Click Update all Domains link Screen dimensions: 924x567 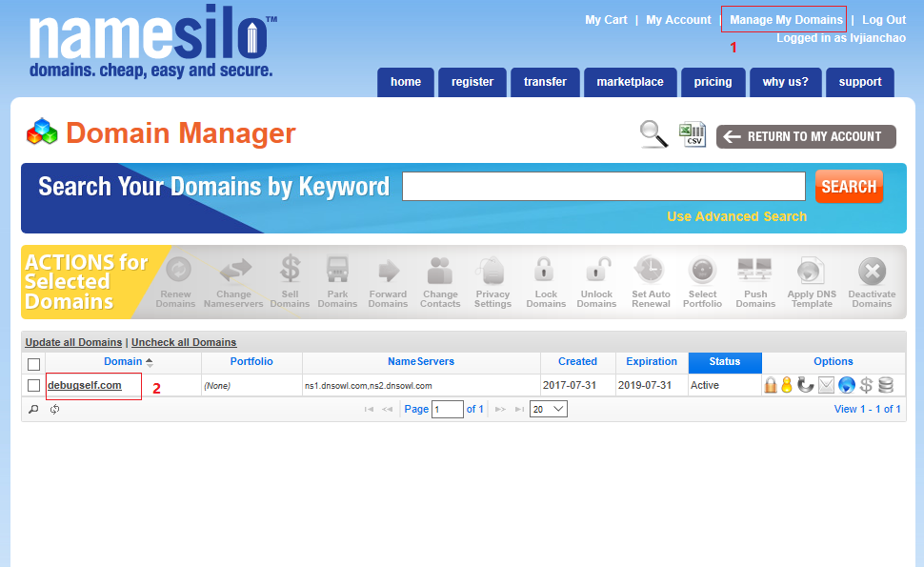[x=73, y=342]
